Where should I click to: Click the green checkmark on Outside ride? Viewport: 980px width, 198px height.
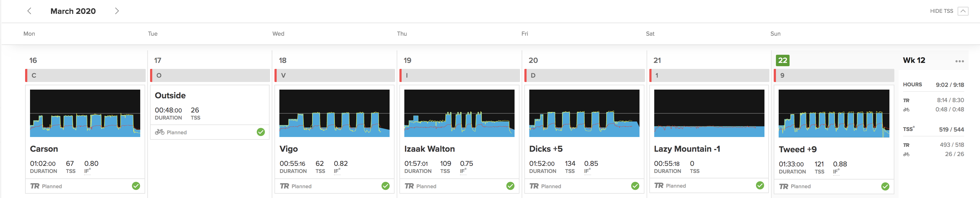261,132
